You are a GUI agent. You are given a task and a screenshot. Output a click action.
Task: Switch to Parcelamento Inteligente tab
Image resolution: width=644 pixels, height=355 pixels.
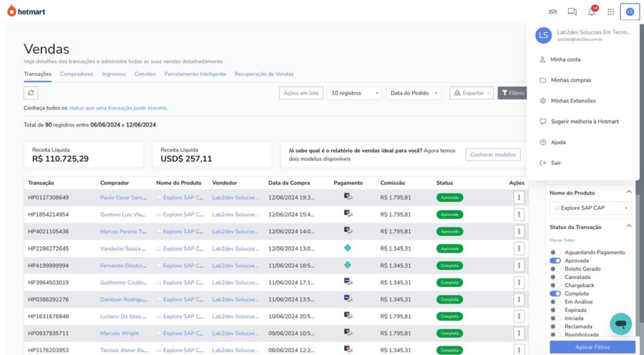pyautogui.click(x=195, y=74)
